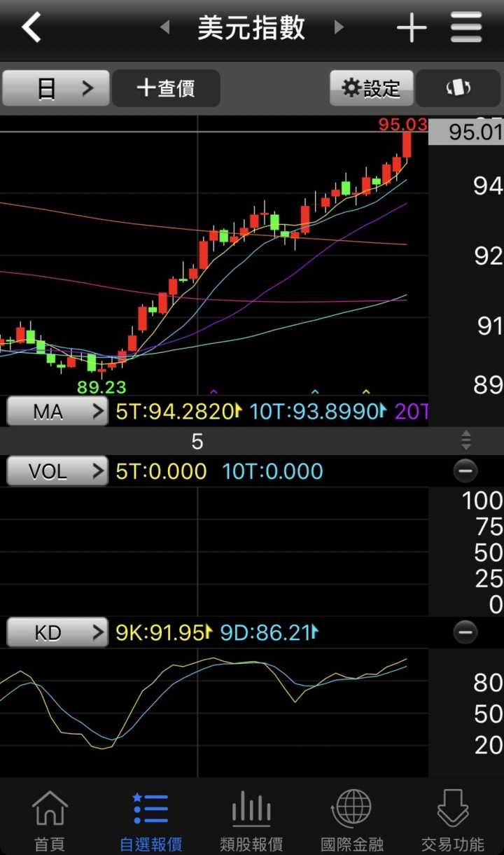
Task: Open the 日 period selector
Action: [x=56, y=88]
